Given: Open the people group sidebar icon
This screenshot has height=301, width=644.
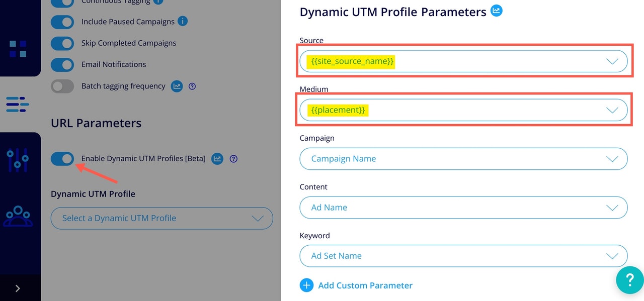Looking at the screenshot, I should coord(18,216).
